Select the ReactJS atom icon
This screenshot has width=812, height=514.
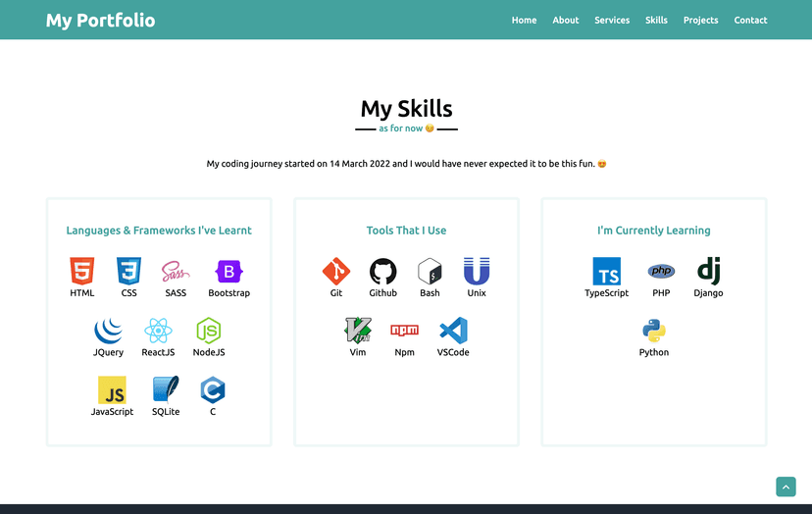pos(158,331)
